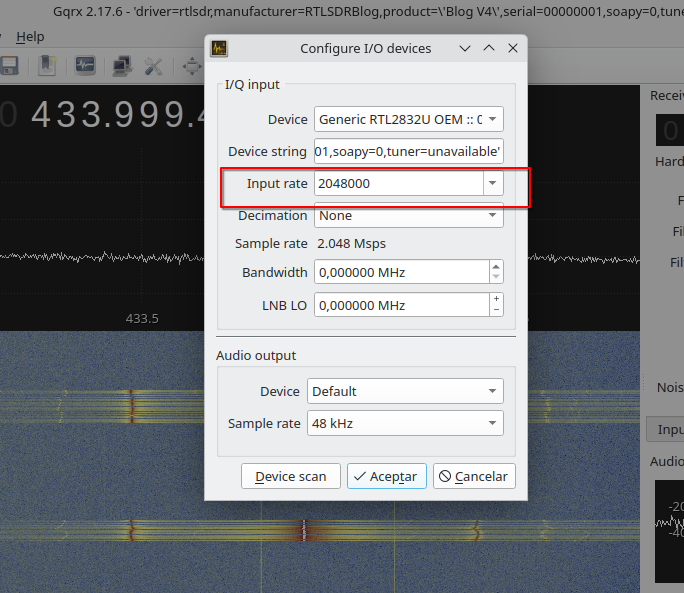Toggle the DSP waveform monitor icon
The height and width of the screenshot is (593, 684).
(x=85, y=66)
